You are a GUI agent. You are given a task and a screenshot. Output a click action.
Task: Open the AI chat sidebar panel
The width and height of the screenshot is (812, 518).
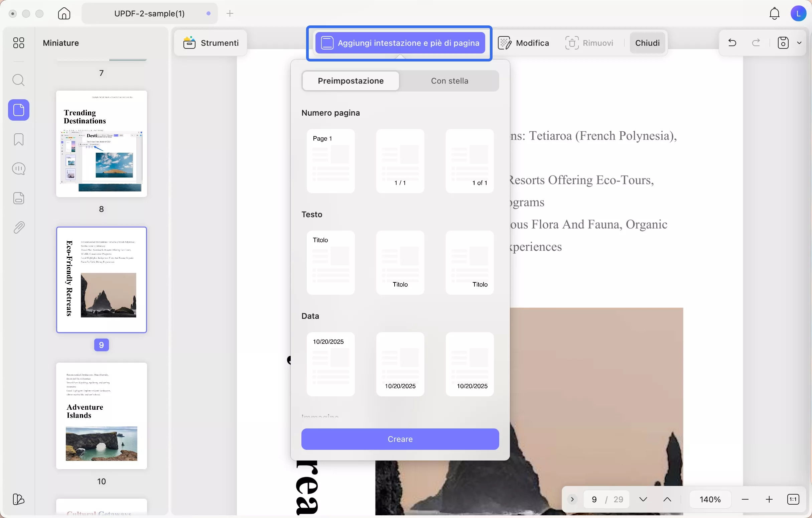19,169
